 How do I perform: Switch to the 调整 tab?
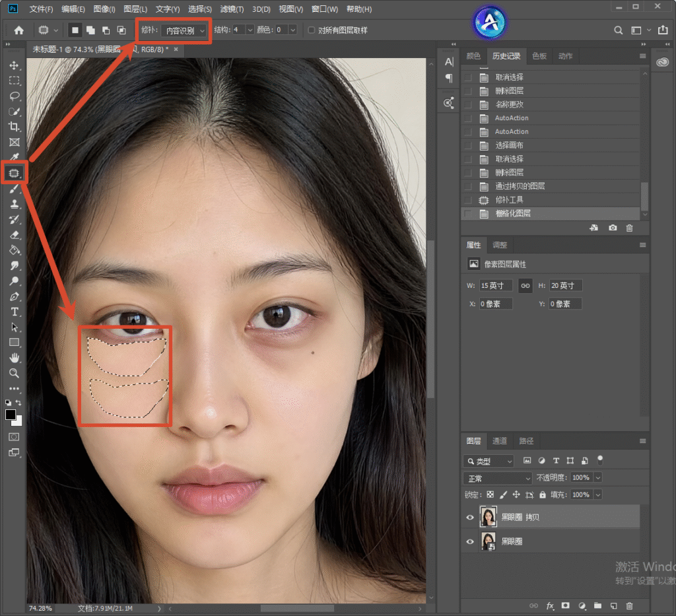[500, 245]
